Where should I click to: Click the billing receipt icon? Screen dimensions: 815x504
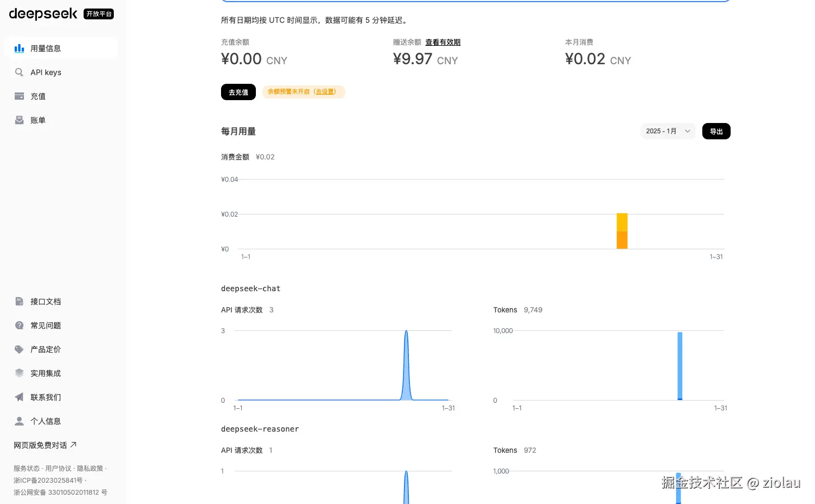pyautogui.click(x=19, y=120)
